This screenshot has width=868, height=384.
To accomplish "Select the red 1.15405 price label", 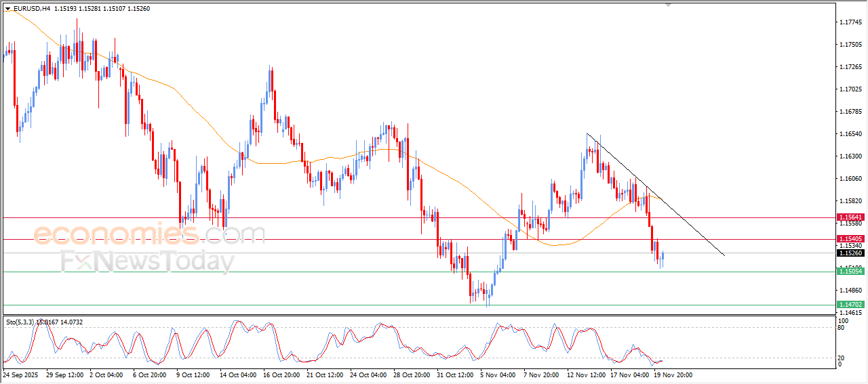I will [x=850, y=239].
